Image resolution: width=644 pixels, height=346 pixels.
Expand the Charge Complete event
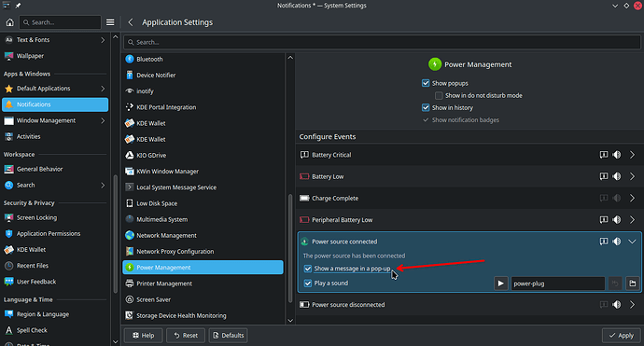tap(632, 199)
